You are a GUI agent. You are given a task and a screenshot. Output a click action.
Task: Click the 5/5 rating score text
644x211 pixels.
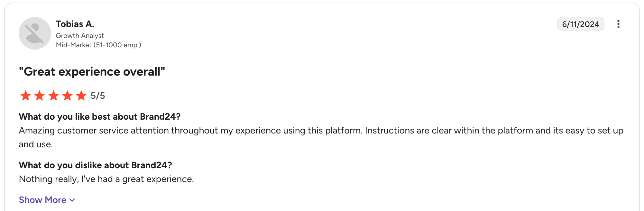98,96
